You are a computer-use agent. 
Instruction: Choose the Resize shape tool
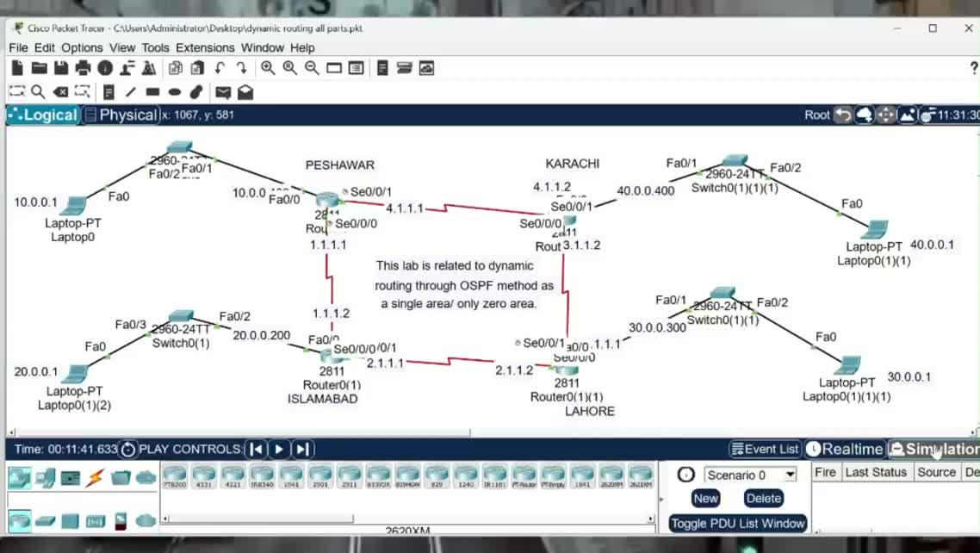[83, 92]
